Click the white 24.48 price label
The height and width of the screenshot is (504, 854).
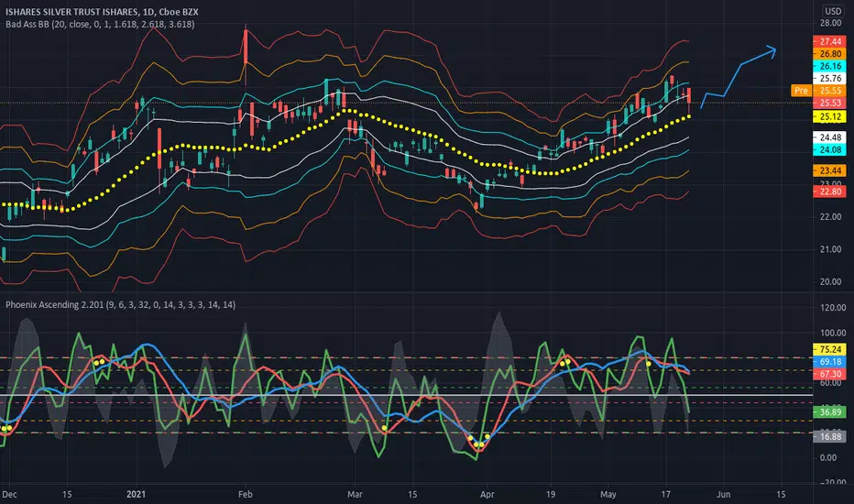829,137
